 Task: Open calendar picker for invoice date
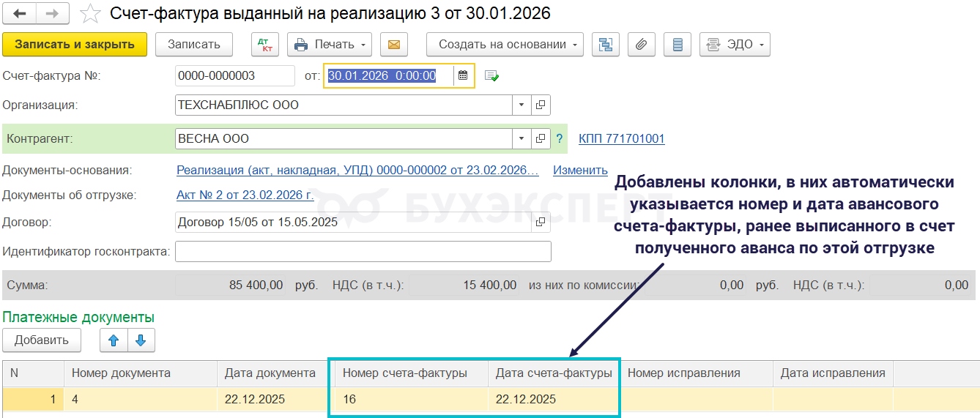463,75
